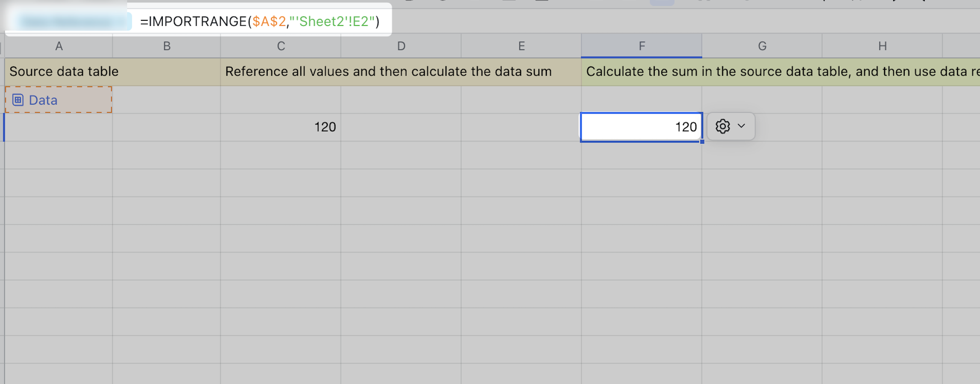Viewport: 980px width, 384px height.
Task: Click the sheet icon before the Data label
Action: pyautogui.click(x=18, y=100)
